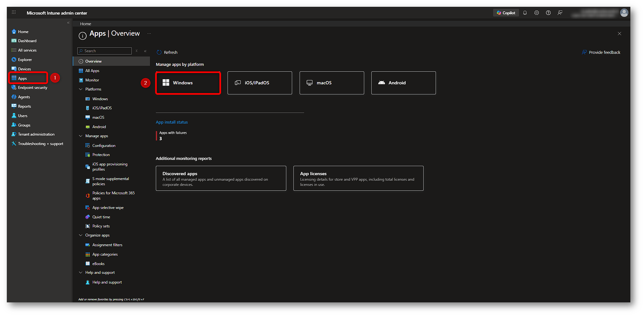
Task: Open the Windows platform tile
Action: click(x=188, y=83)
